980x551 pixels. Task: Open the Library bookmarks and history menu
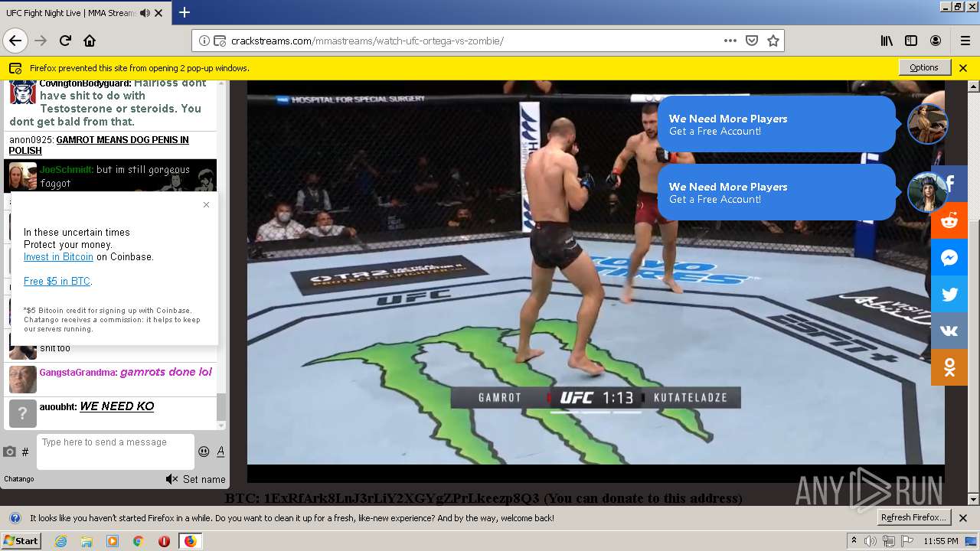[x=887, y=41]
